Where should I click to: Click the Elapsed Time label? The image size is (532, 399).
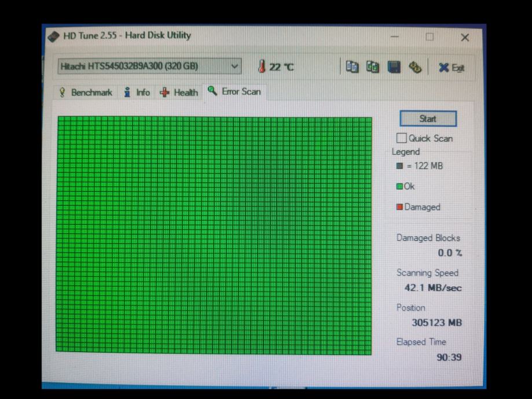tap(421, 342)
